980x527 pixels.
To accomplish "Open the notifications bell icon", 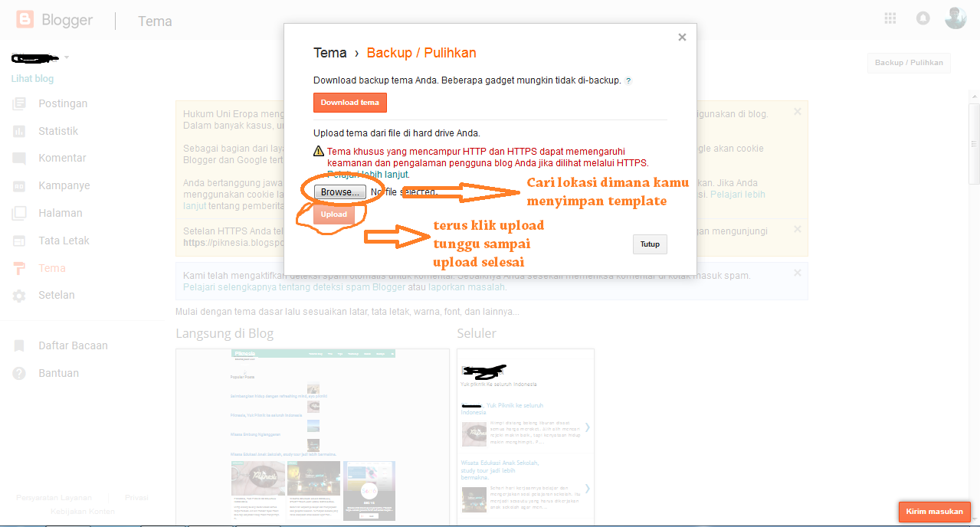I will pyautogui.click(x=923, y=18).
